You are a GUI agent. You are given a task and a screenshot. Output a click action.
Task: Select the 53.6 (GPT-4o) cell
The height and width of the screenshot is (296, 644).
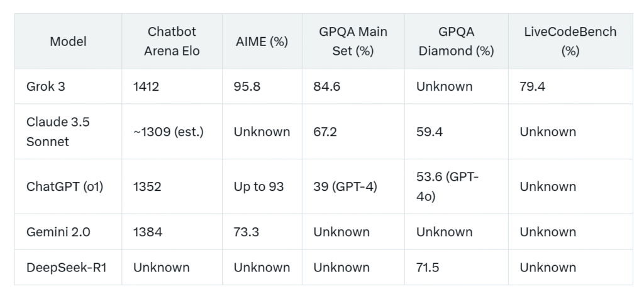(447, 186)
